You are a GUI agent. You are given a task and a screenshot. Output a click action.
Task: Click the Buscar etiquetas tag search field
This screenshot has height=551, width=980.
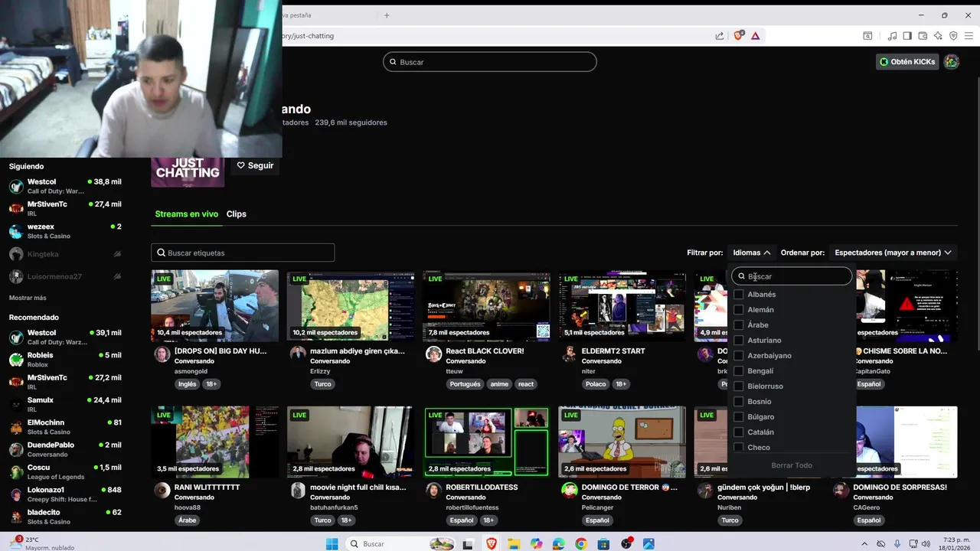click(x=243, y=253)
